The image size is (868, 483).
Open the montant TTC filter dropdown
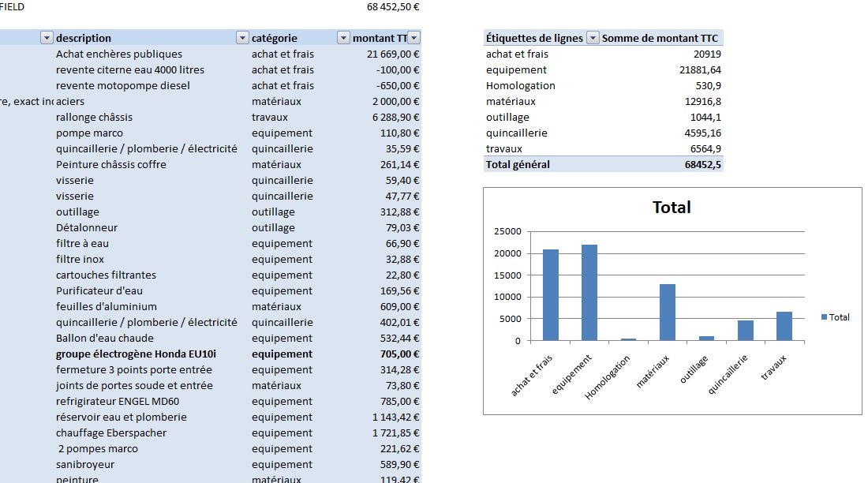tap(414, 38)
